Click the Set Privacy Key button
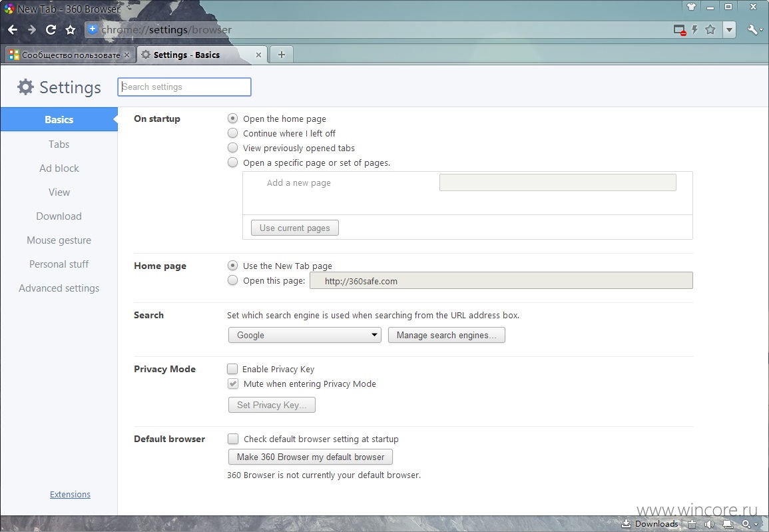 272,405
